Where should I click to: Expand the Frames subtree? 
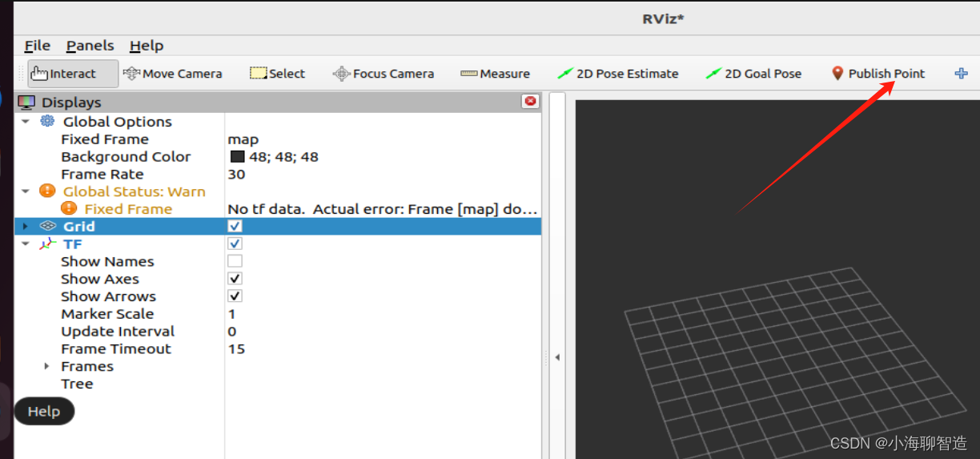point(46,366)
